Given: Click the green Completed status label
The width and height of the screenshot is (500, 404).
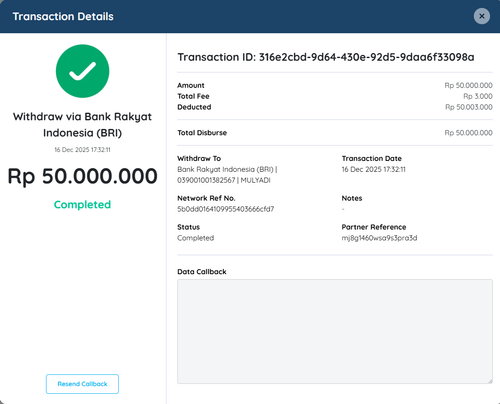Looking at the screenshot, I should [82, 204].
